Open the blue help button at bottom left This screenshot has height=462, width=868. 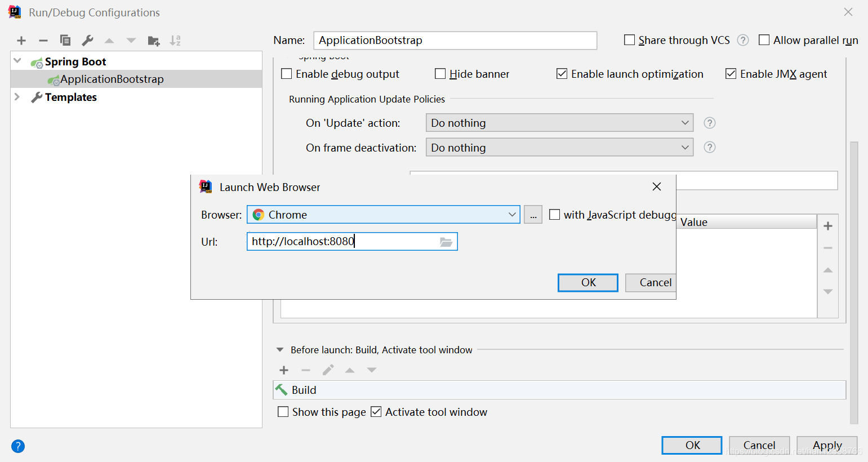[x=18, y=446]
